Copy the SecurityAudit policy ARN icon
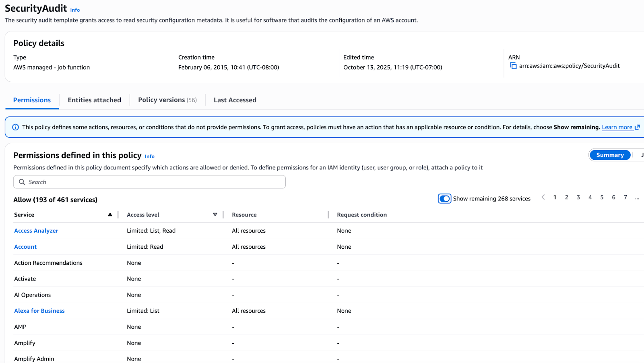 [x=513, y=66]
